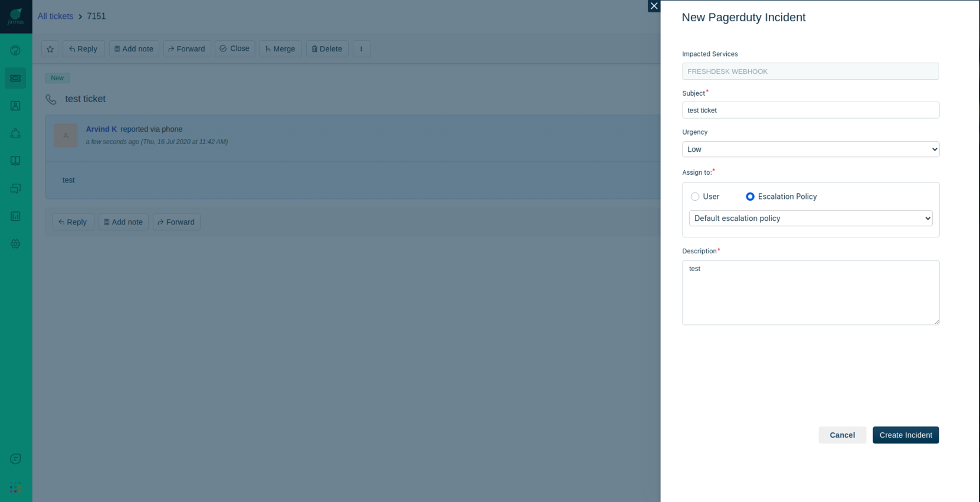The image size is (980, 502).
Task: Click Close in the ticket toolbar
Action: point(235,49)
